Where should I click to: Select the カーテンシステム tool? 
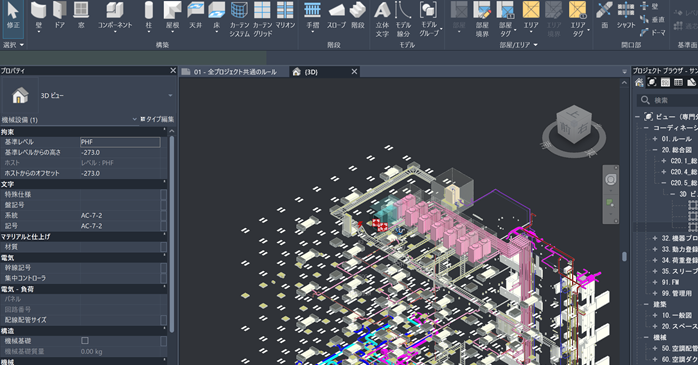click(x=239, y=19)
